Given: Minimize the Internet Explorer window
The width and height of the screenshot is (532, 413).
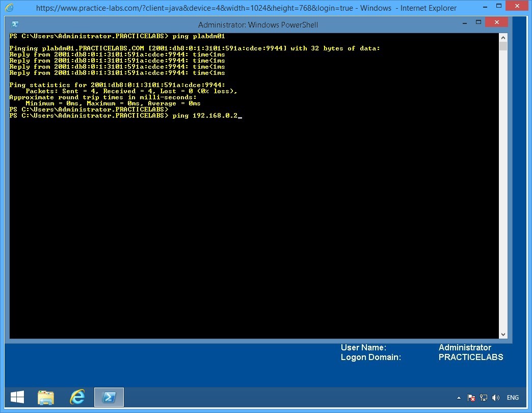Looking at the screenshot, I should 486,7.
